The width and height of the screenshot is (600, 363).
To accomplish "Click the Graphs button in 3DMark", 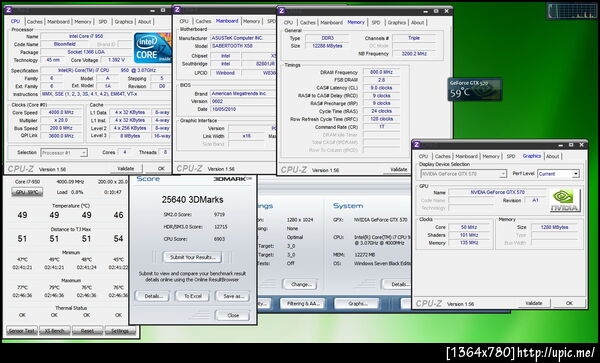I will tap(357, 304).
